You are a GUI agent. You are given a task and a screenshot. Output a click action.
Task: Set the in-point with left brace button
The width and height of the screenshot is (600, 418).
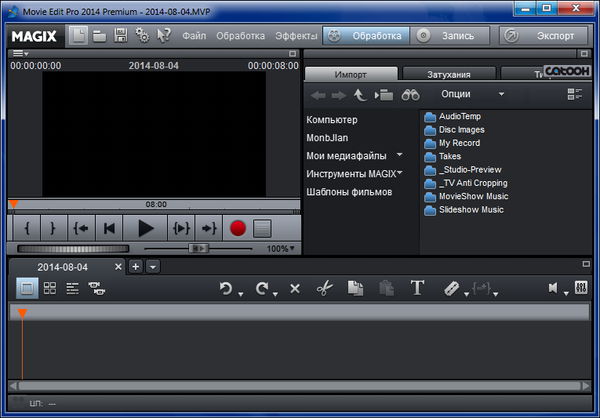[x=27, y=228]
